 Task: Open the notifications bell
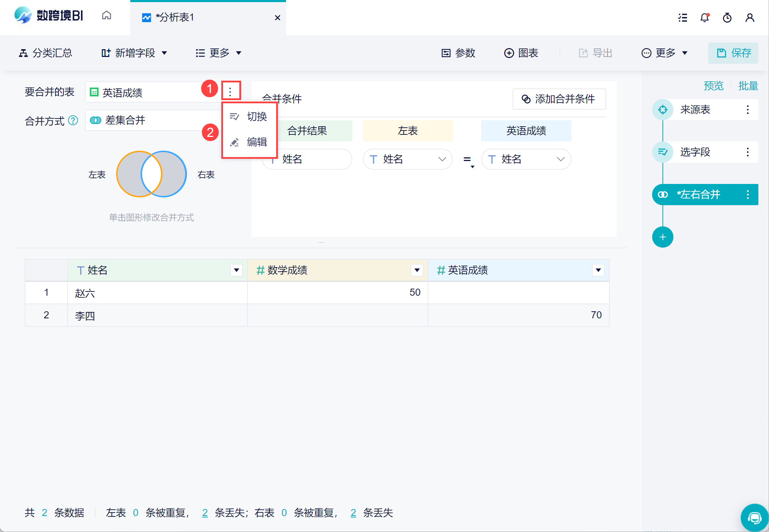point(705,17)
